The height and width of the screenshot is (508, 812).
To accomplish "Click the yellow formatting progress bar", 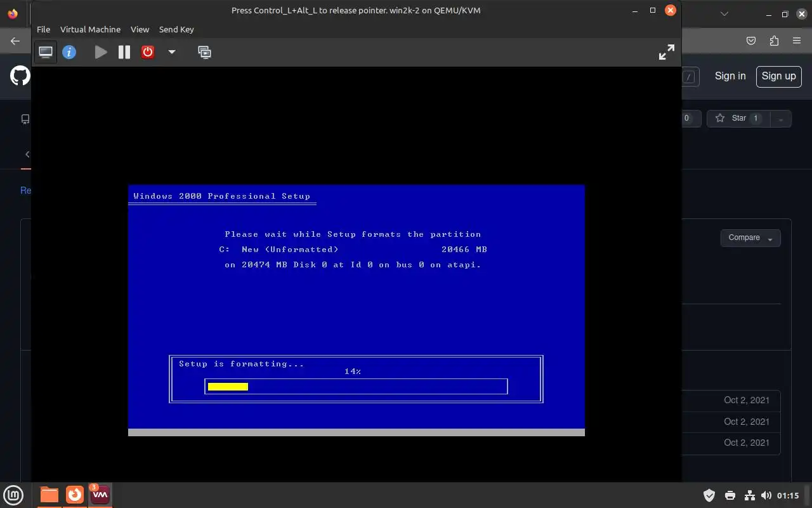I will (x=228, y=387).
